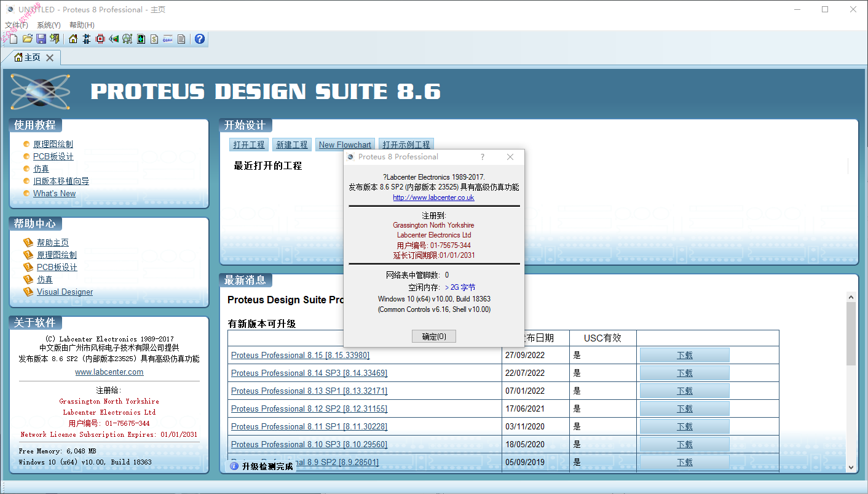The height and width of the screenshot is (494, 868).
Task: Click the 最新消息 vertical scrollbar thumb
Action: pos(851,333)
